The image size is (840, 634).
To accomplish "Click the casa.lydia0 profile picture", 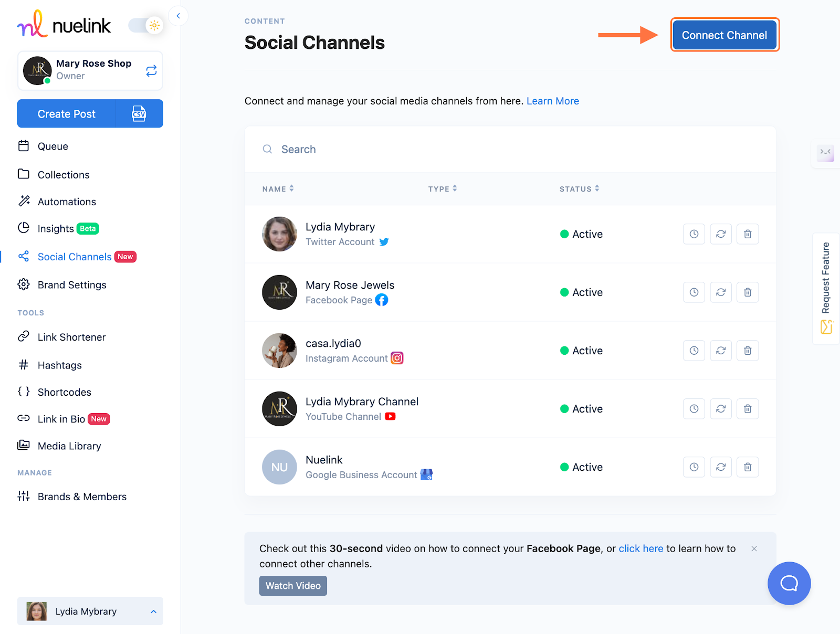I will click(x=280, y=351).
